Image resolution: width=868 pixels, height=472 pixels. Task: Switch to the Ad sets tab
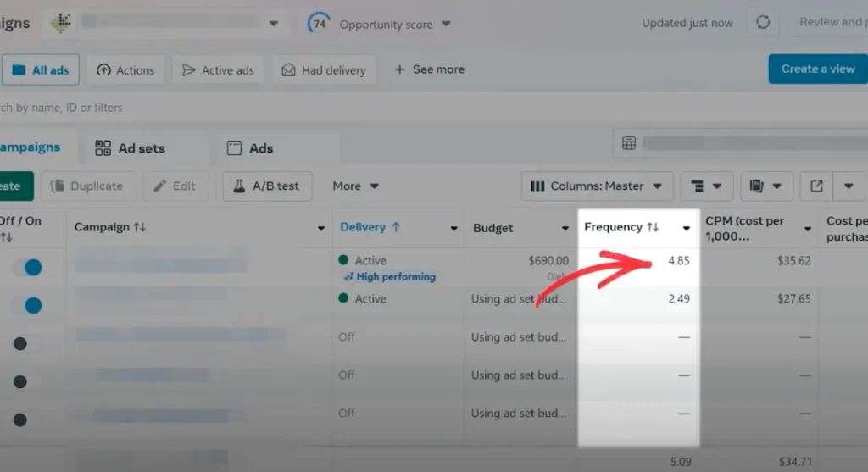coord(130,148)
